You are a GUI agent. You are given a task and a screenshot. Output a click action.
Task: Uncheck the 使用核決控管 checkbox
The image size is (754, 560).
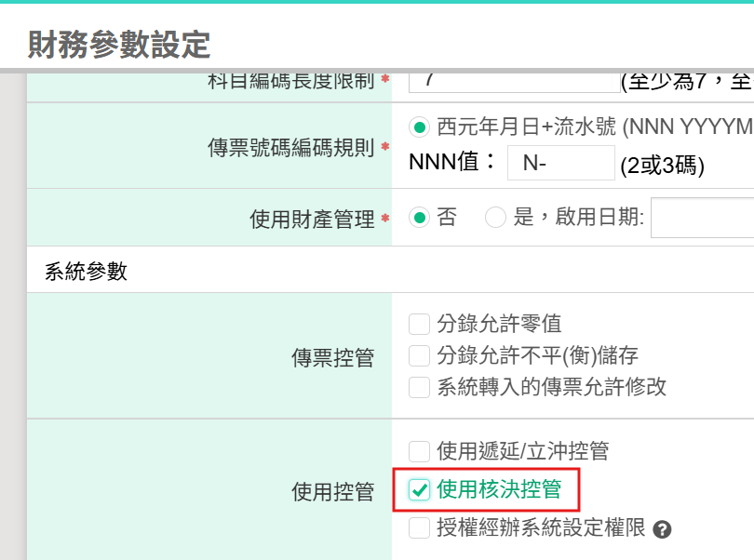tap(420, 489)
